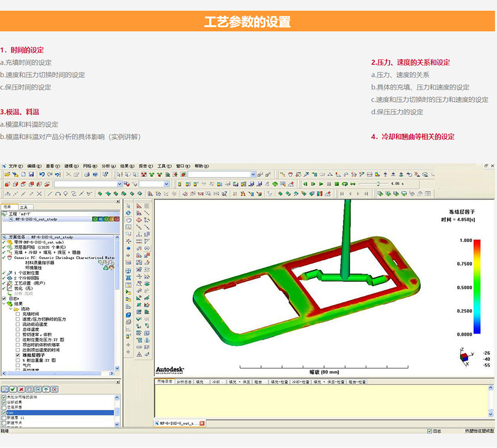Image resolution: width=497 pixels, height=448 pixels.
Task: Open the 结果 menu
Action: 127,166
